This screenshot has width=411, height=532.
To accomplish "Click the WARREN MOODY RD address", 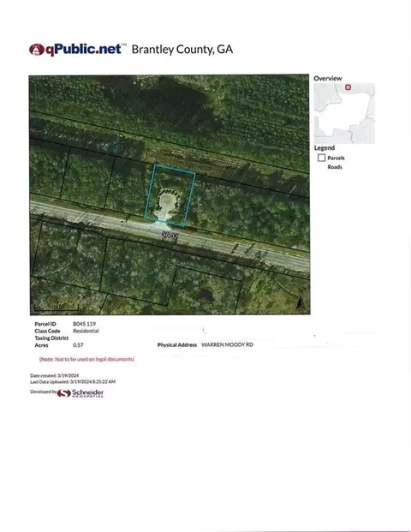I will coord(227,344).
